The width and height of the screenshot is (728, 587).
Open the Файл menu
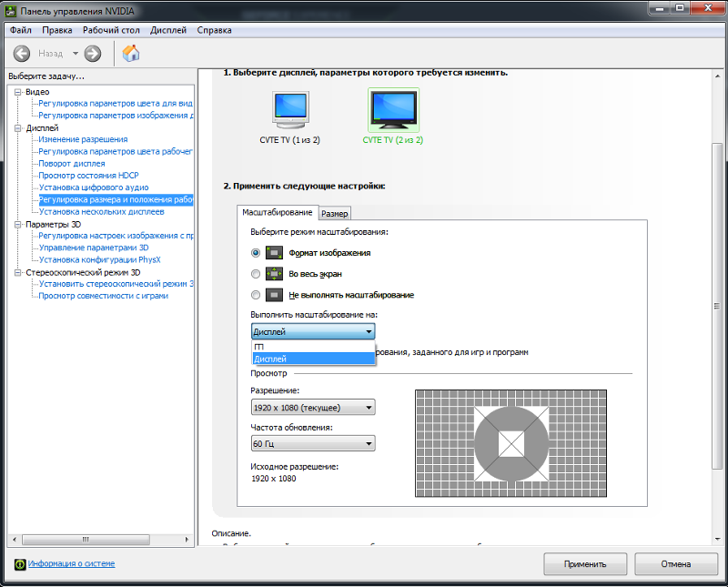click(x=21, y=30)
